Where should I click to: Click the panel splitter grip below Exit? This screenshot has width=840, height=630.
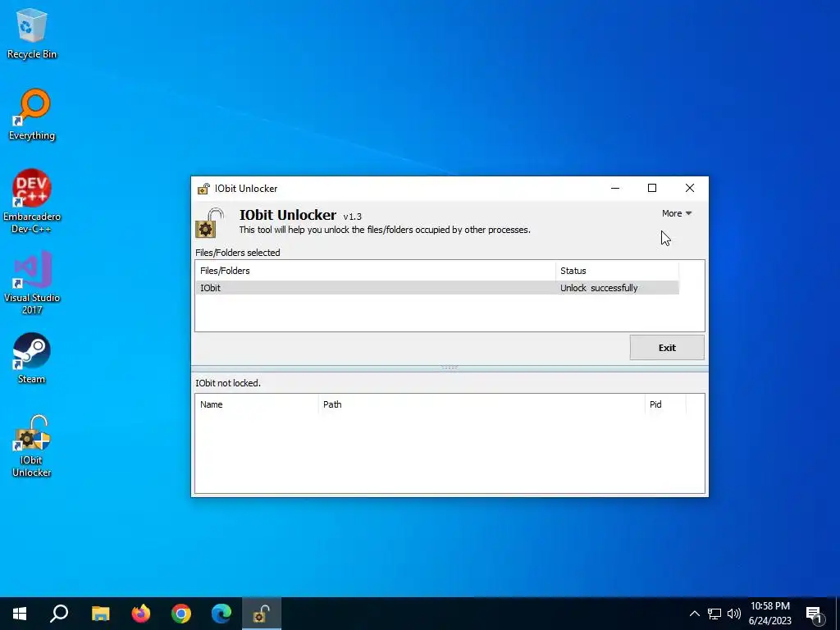point(450,367)
